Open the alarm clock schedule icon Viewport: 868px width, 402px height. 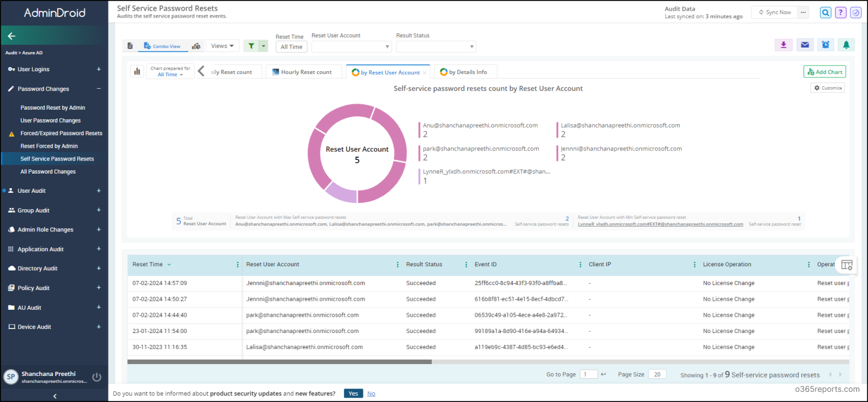[826, 45]
